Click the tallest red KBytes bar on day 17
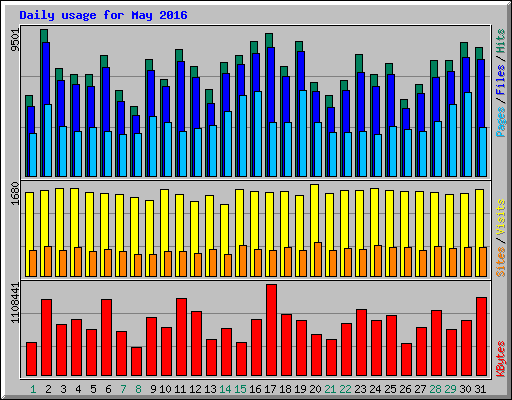Screen dimensions: 512x400 (271, 330)
